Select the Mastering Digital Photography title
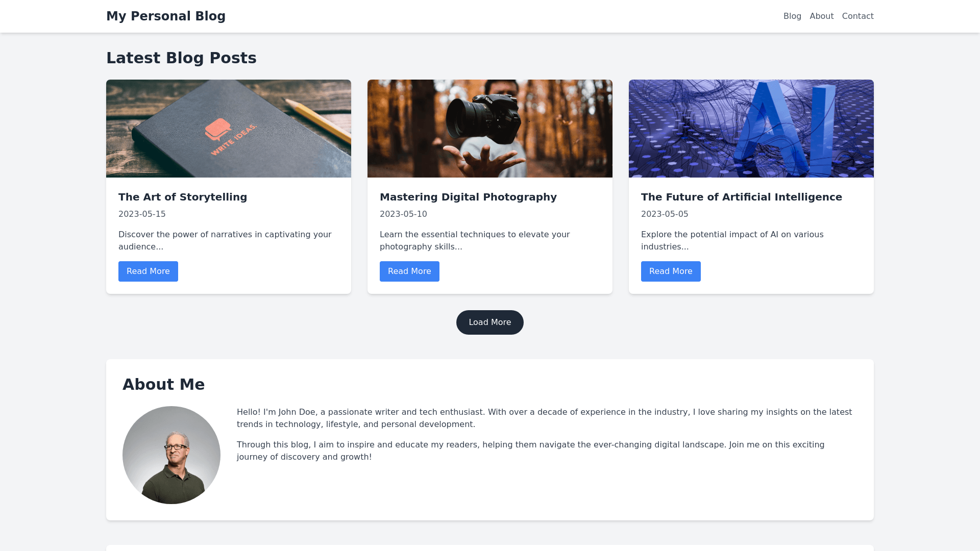Image resolution: width=980 pixels, height=551 pixels. tap(468, 197)
